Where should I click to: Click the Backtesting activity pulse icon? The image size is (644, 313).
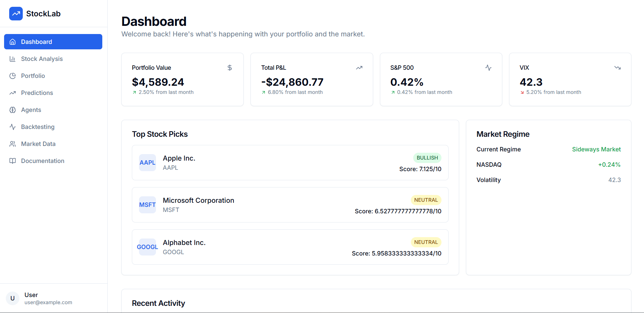tap(13, 127)
